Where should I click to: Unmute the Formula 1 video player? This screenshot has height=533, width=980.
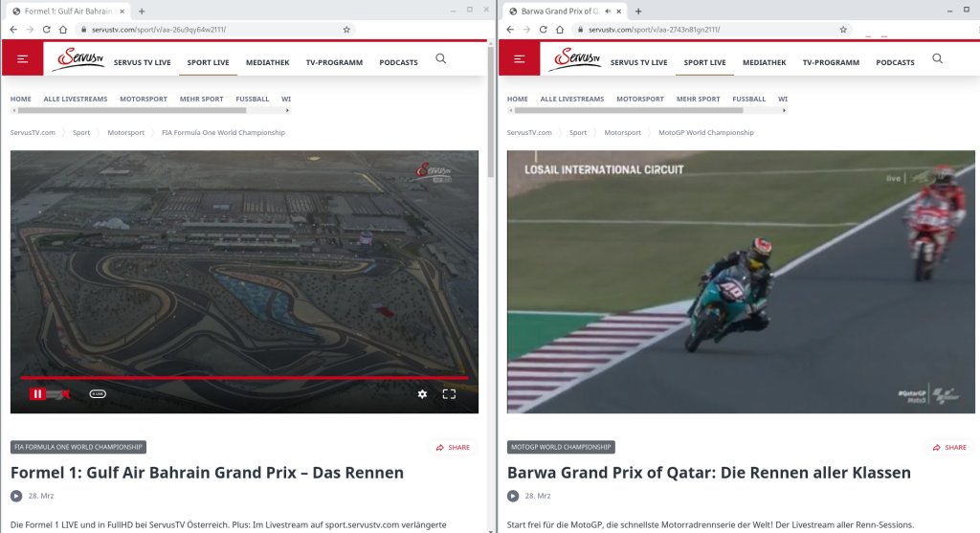tap(64, 393)
